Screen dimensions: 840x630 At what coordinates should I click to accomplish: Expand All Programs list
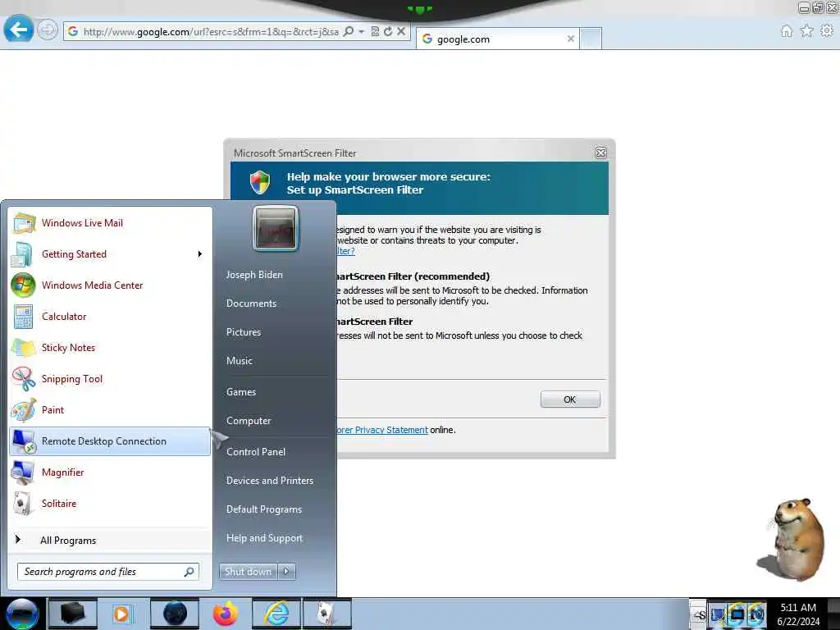111,540
